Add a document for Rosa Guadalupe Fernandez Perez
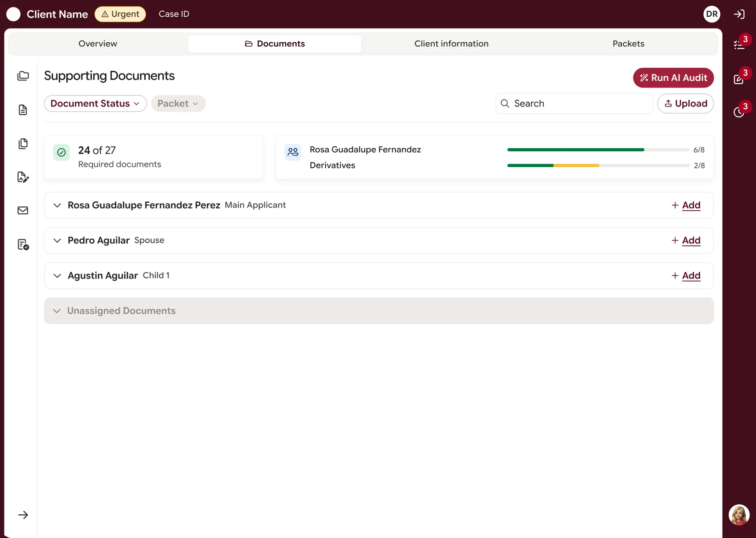The height and width of the screenshot is (538, 756). 686,205
